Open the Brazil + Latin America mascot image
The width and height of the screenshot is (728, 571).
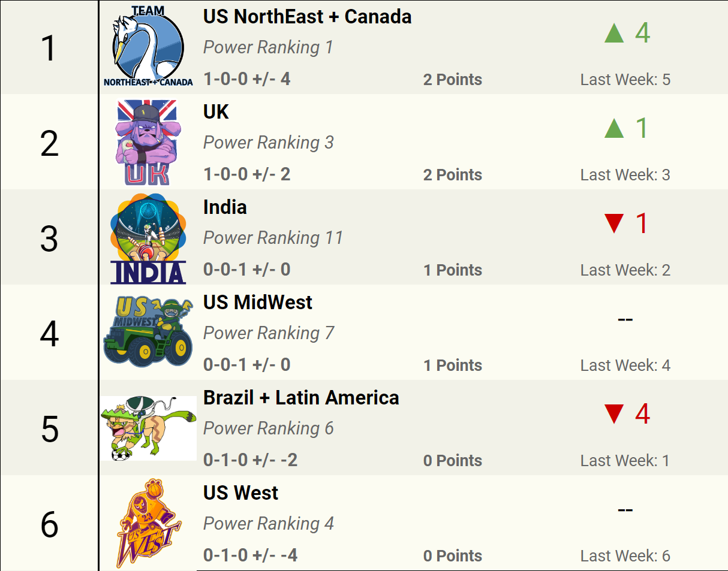tap(148, 428)
